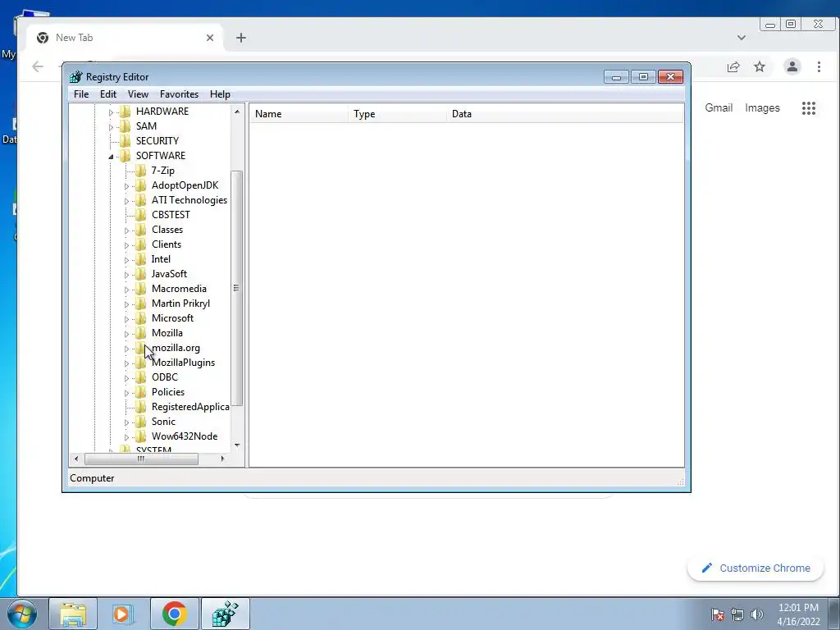Click the horizontal scrollbar right arrow

pyautogui.click(x=223, y=459)
